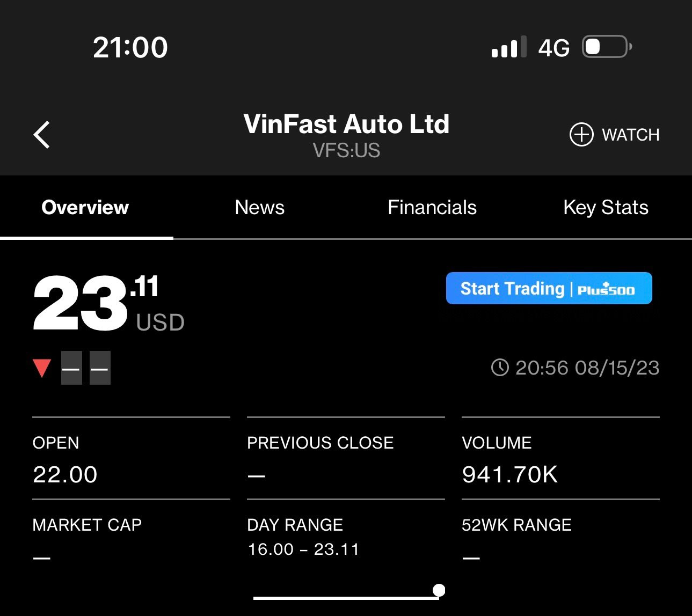
Task: Click the 4G network indicator
Action: click(x=553, y=47)
